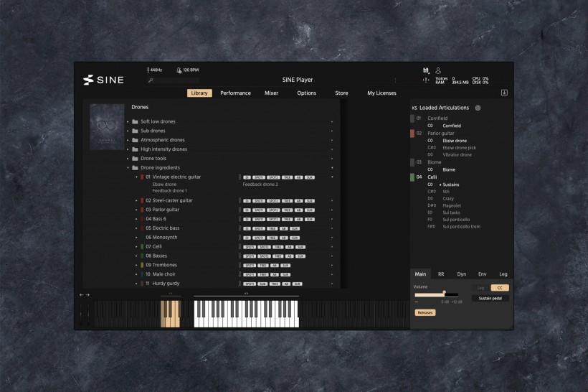
Task: Select the Sustains articulation under Celli
Action: tap(451, 185)
